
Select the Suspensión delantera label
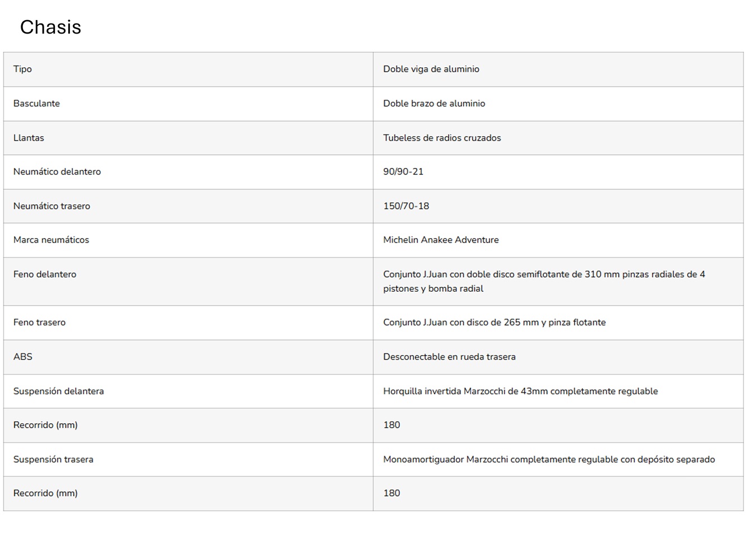59,391
